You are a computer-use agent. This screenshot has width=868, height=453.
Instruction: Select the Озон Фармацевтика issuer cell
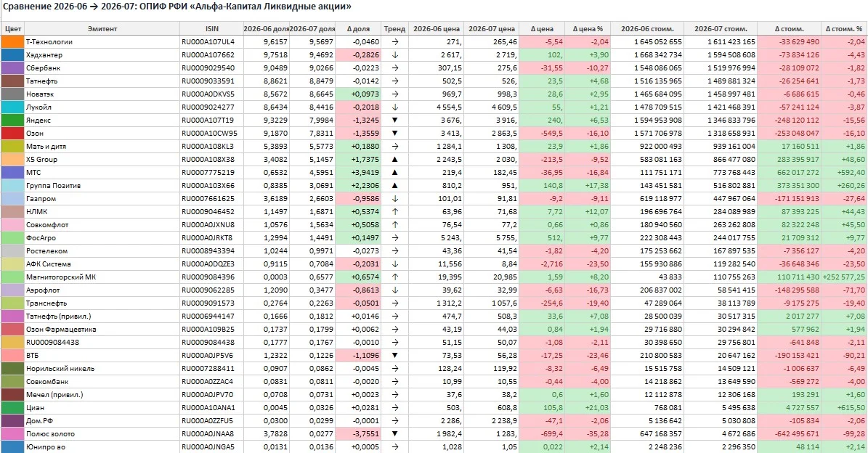pyautogui.click(x=102, y=329)
